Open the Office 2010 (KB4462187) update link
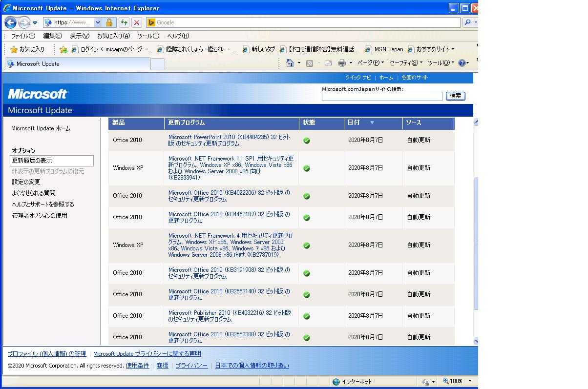 (x=229, y=218)
